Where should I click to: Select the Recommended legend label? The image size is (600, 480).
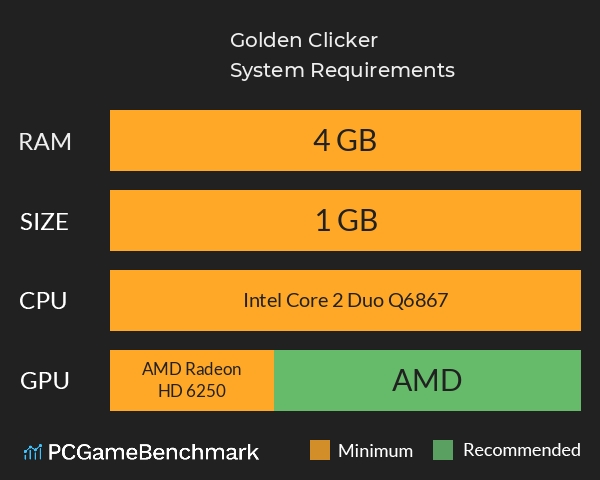pyautogui.click(x=521, y=450)
